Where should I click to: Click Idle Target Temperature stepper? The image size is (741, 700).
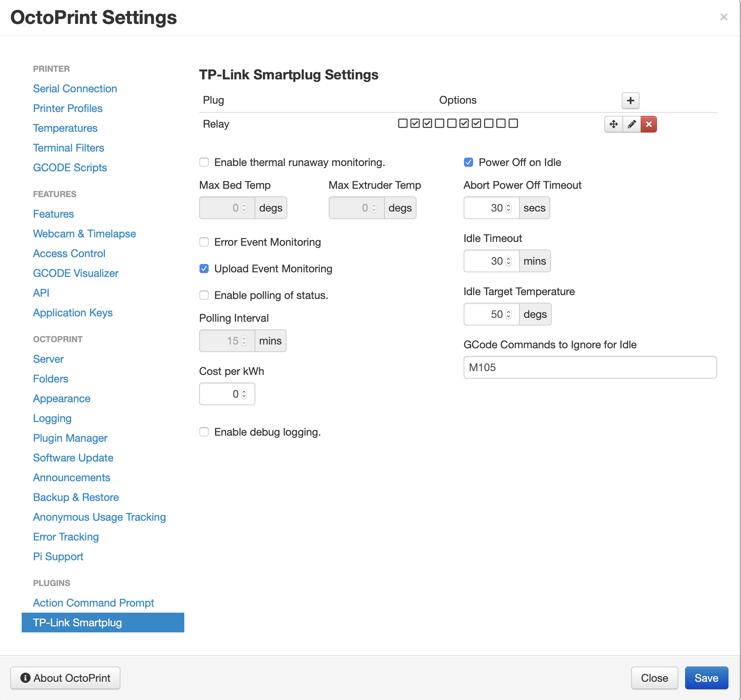508,314
